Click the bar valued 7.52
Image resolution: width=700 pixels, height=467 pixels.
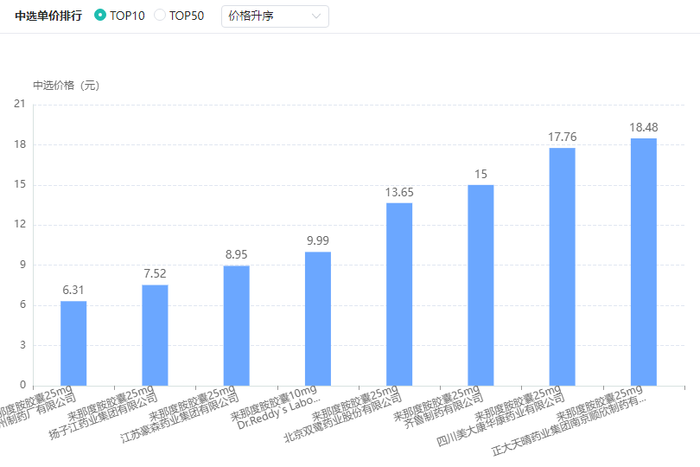(155, 335)
